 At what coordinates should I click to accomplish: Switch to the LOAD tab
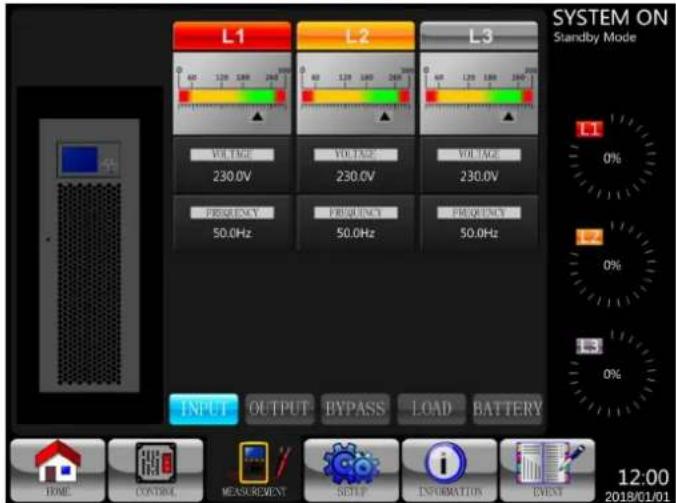click(x=432, y=409)
